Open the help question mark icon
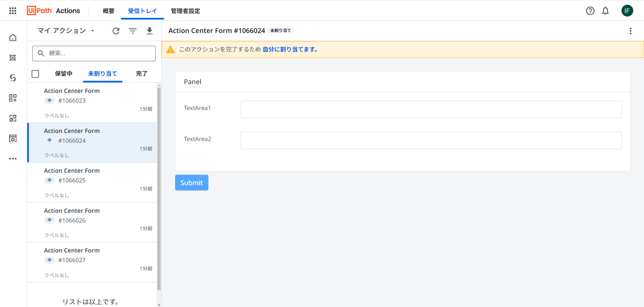 (590, 11)
